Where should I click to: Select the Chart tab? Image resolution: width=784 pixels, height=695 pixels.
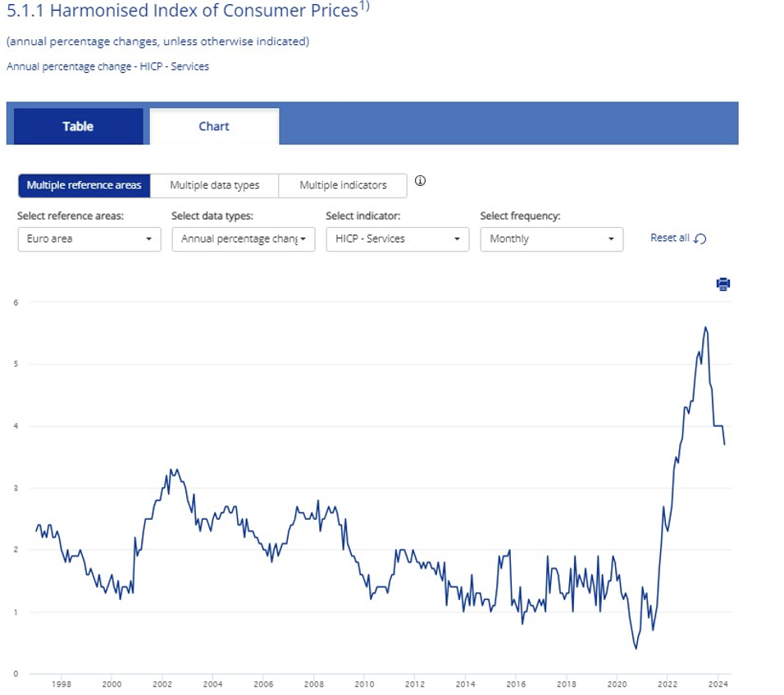(x=214, y=126)
